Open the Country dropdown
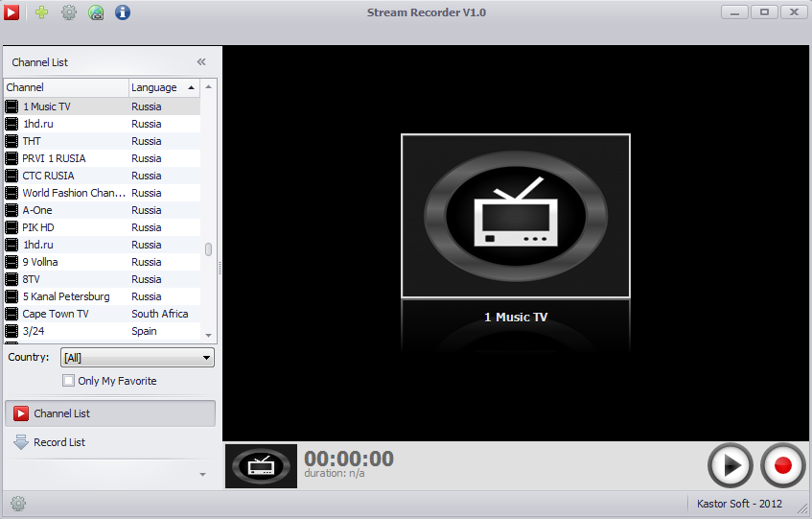Screen dimensions: 812x519 137,358
